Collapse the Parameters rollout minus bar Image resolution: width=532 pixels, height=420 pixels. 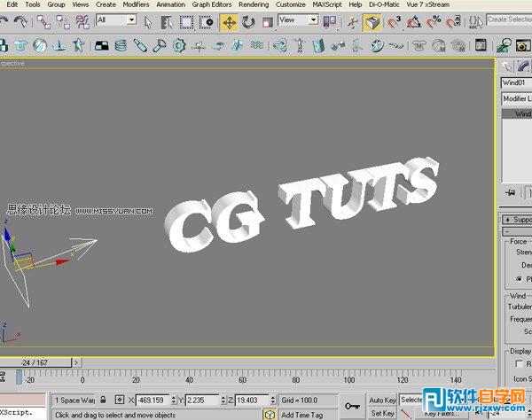pyautogui.click(x=518, y=232)
